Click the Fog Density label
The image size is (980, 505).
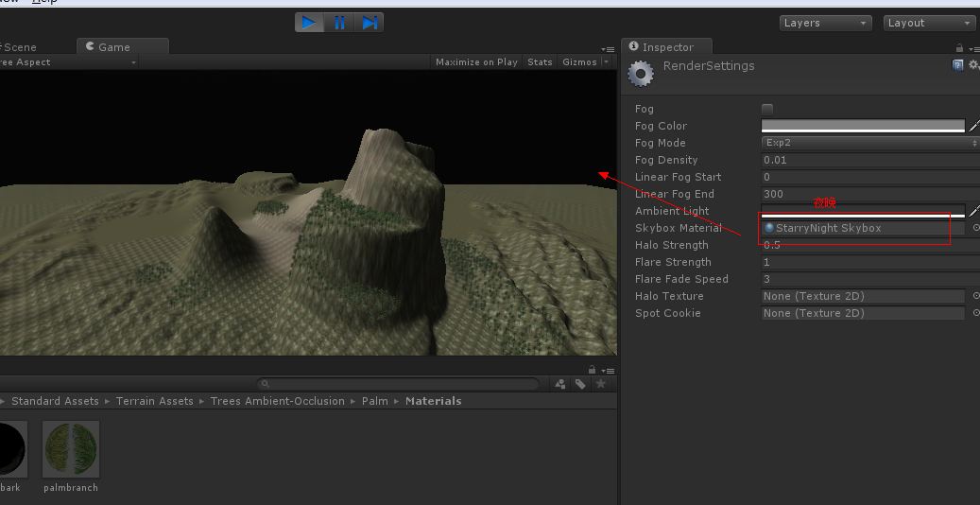point(666,160)
